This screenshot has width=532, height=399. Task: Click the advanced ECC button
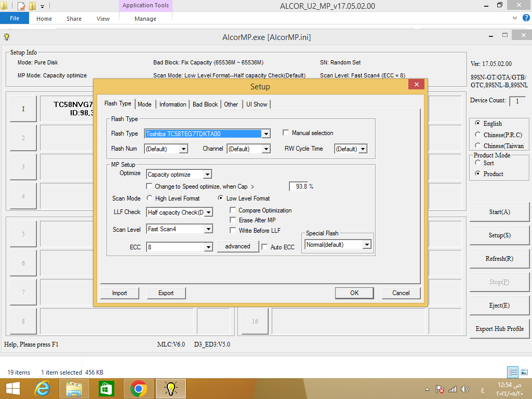click(237, 246)
